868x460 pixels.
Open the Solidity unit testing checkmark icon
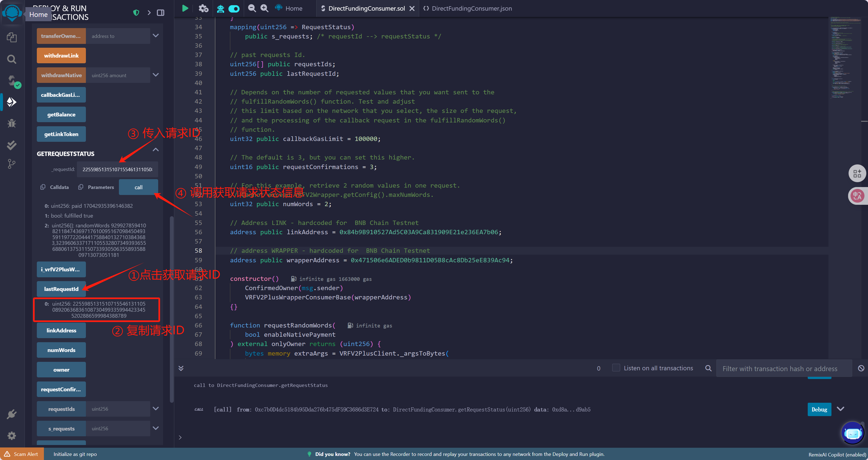(x=12, y=145)
